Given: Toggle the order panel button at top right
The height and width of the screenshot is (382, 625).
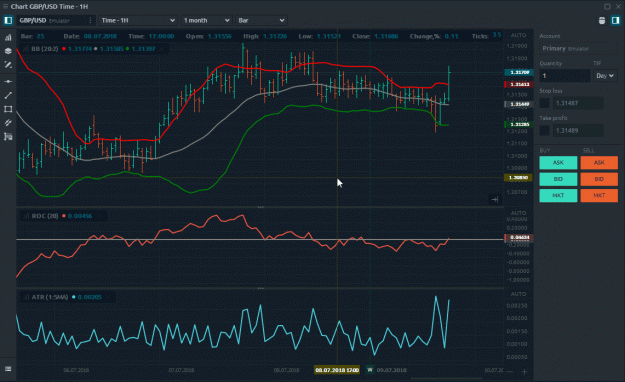Looking at the screenshot, I should pos(615,20).
